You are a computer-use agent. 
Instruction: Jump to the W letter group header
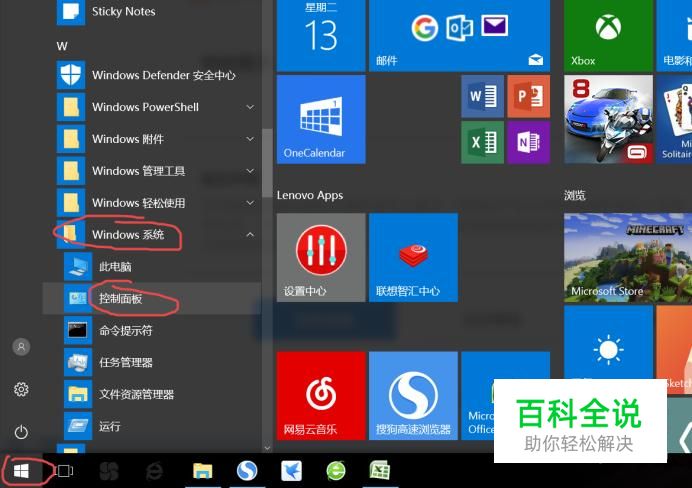point(62,46)
